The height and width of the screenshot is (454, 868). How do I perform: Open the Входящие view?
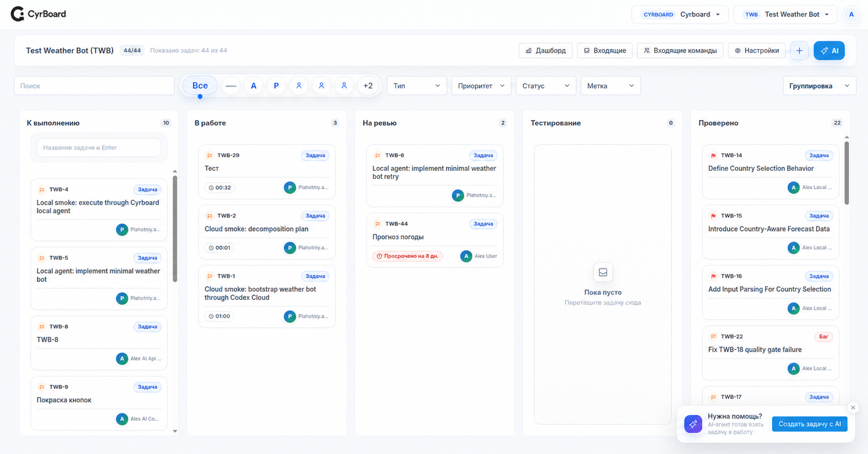pos(605,51)
